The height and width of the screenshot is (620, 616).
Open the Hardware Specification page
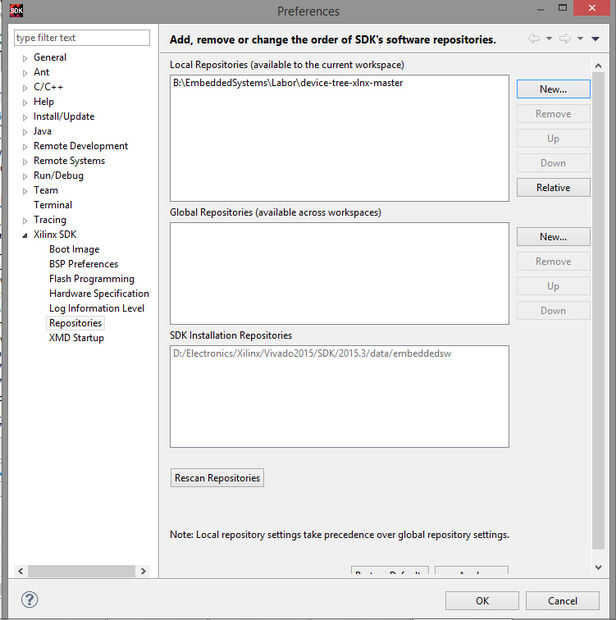tap(99, 293)
